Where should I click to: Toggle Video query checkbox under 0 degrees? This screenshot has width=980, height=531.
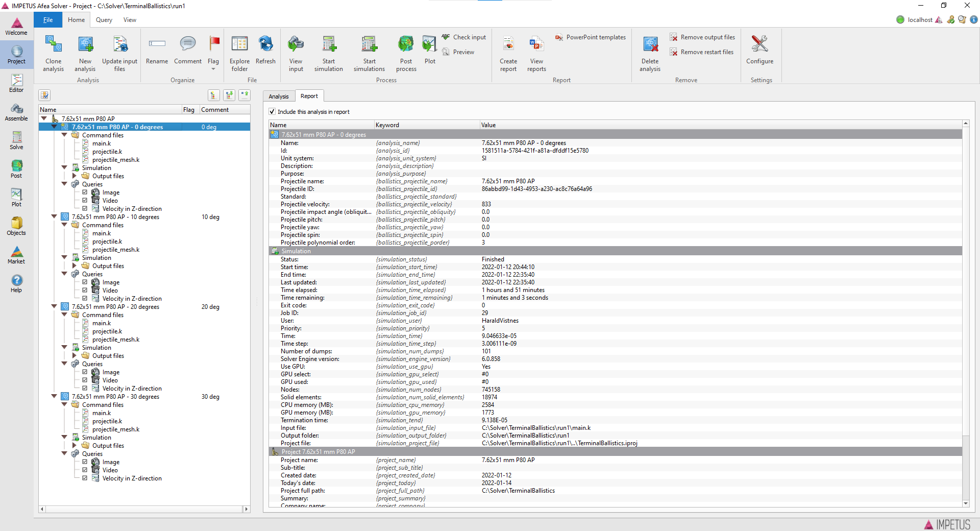point(85,201)
